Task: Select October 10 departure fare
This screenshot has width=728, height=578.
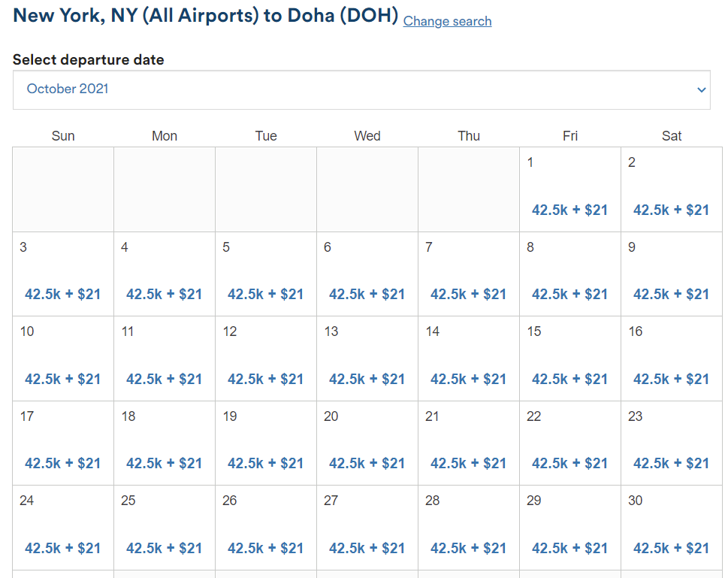Action: pos(62,379)
